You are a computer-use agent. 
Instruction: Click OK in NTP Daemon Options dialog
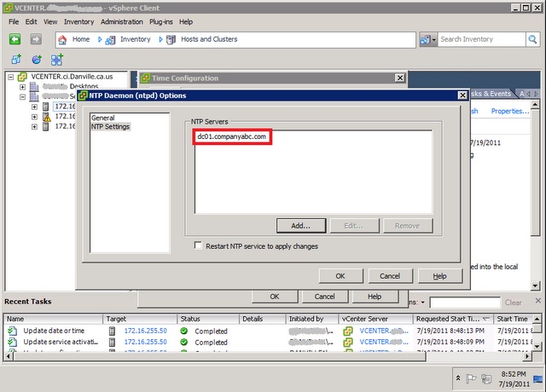(x=340, y=276)
